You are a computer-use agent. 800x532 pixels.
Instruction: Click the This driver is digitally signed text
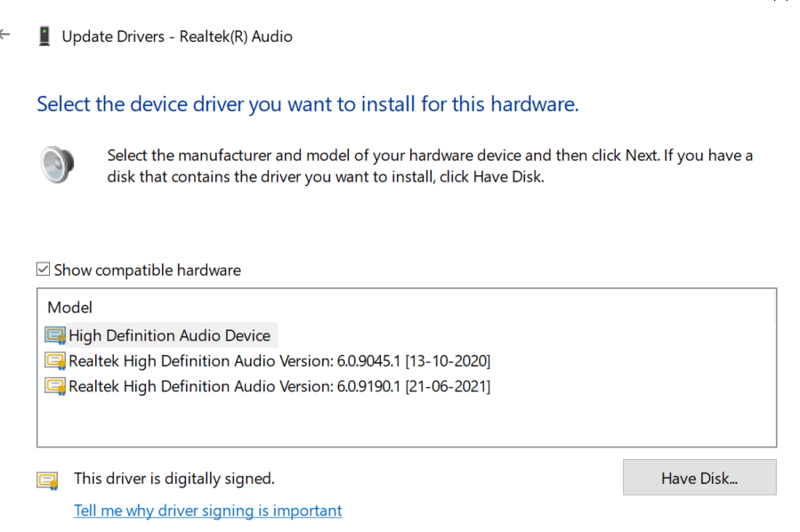click(174, 479)
